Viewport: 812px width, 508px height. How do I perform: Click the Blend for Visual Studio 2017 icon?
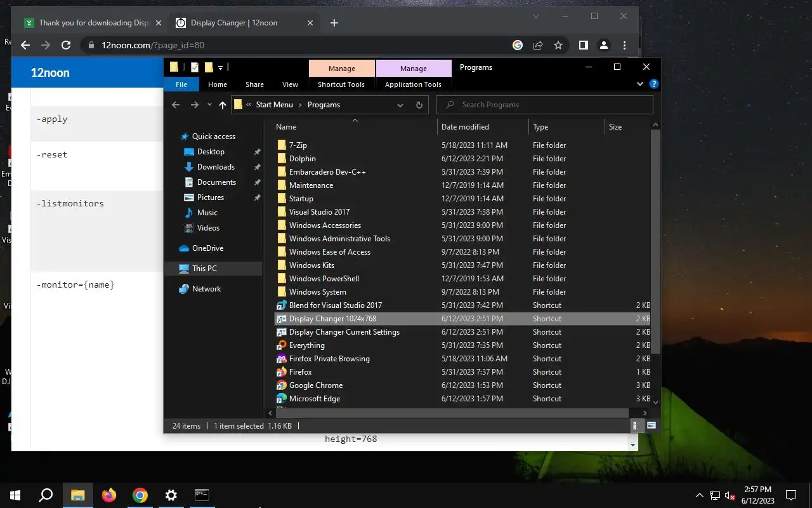click(x=282, y=305)
